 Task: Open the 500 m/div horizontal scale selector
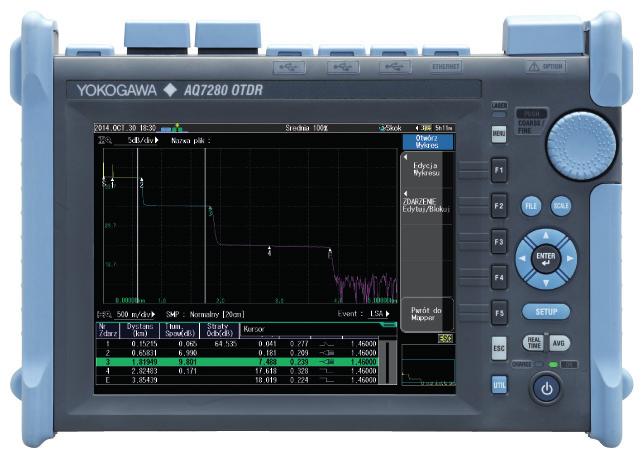point(135,314)
